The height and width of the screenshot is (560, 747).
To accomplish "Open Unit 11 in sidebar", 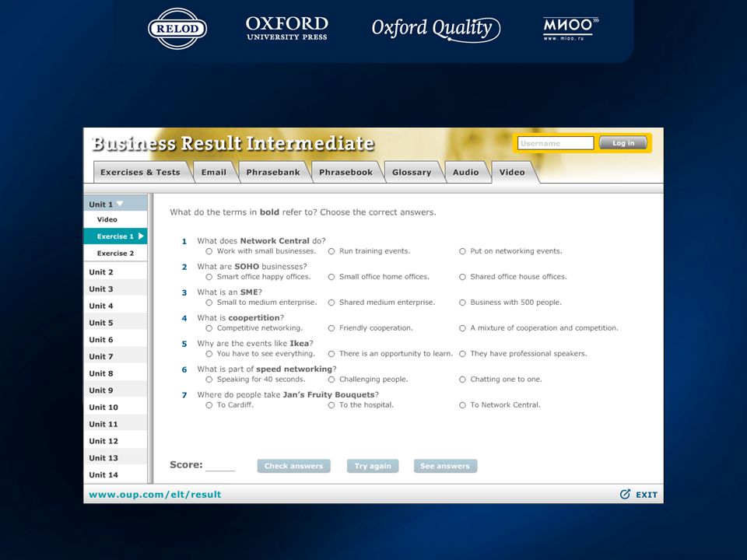I will (115, 425).
